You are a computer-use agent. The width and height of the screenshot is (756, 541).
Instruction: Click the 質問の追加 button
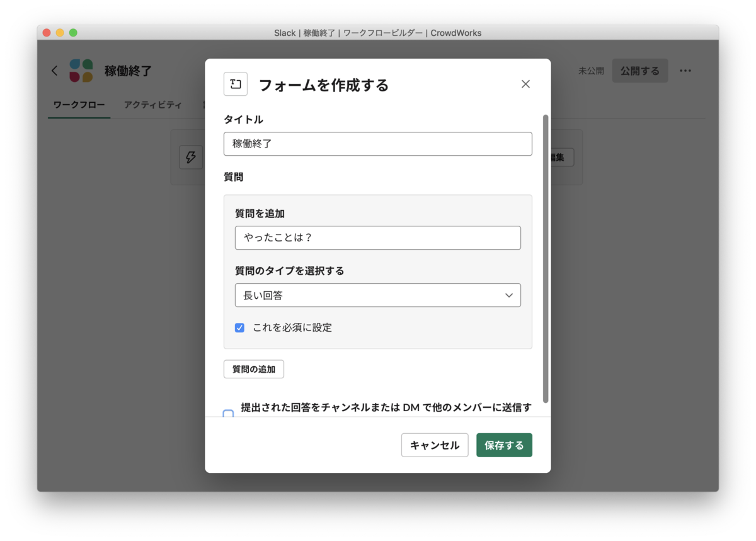pyautogui.click(x=254, y=369)
